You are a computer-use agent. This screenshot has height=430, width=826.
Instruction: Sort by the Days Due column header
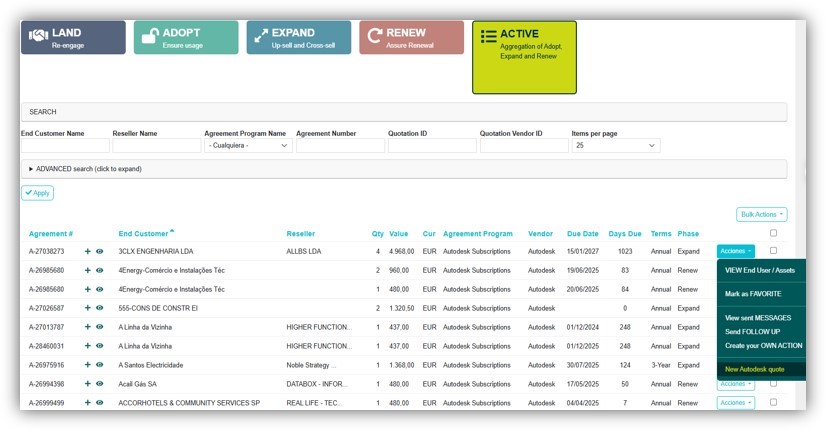[625, 234]
